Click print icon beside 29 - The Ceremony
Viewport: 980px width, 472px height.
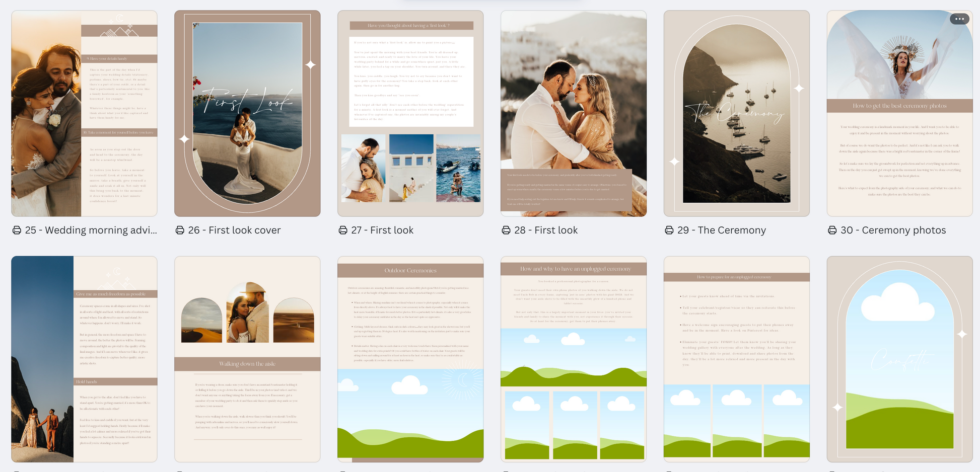coord(669,230)
